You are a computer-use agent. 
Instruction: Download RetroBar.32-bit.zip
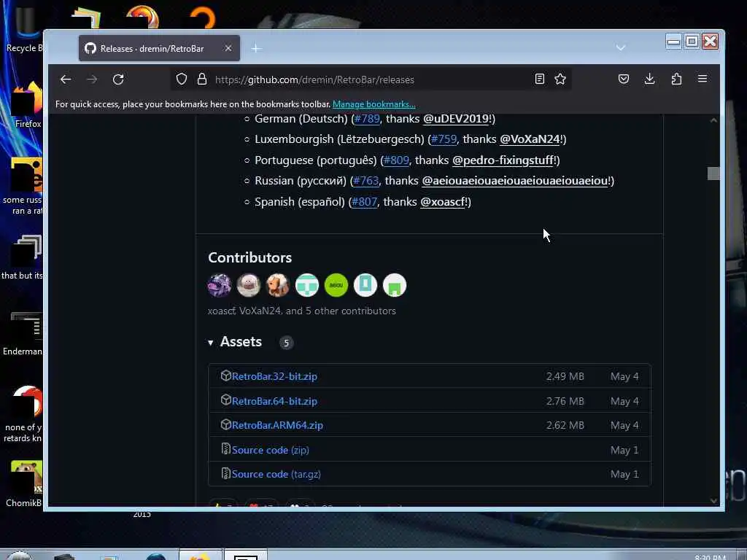274,376
